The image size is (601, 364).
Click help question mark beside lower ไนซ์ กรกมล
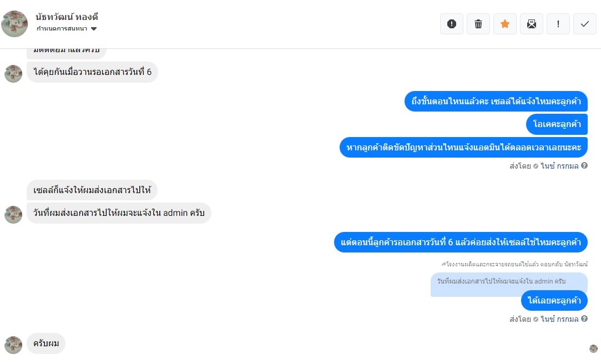click(584, 318)
